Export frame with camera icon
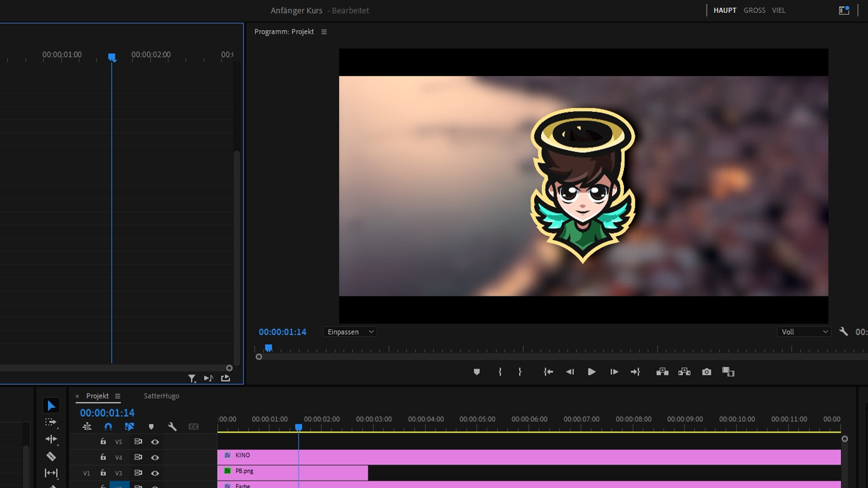 coord(707,372)
